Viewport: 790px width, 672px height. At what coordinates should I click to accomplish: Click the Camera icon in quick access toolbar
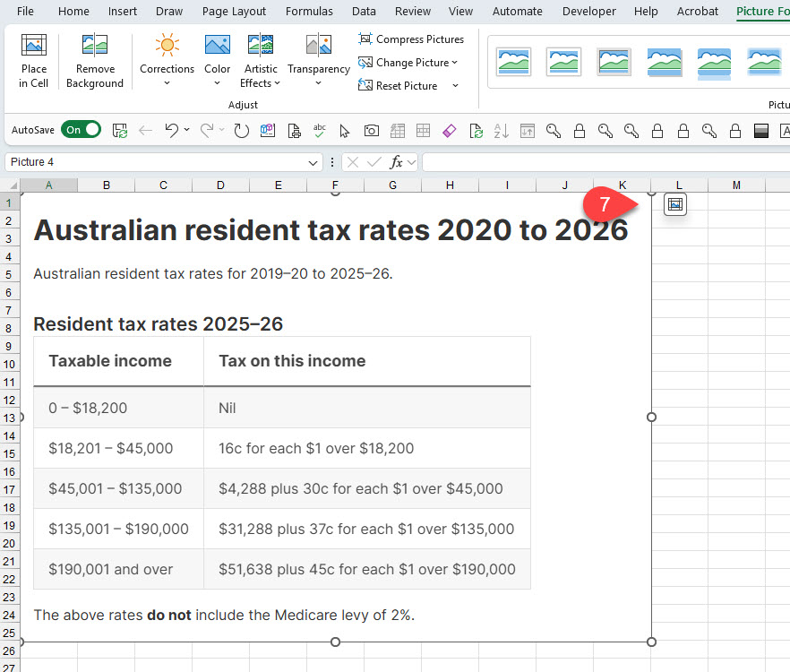[x=371, y=131]
